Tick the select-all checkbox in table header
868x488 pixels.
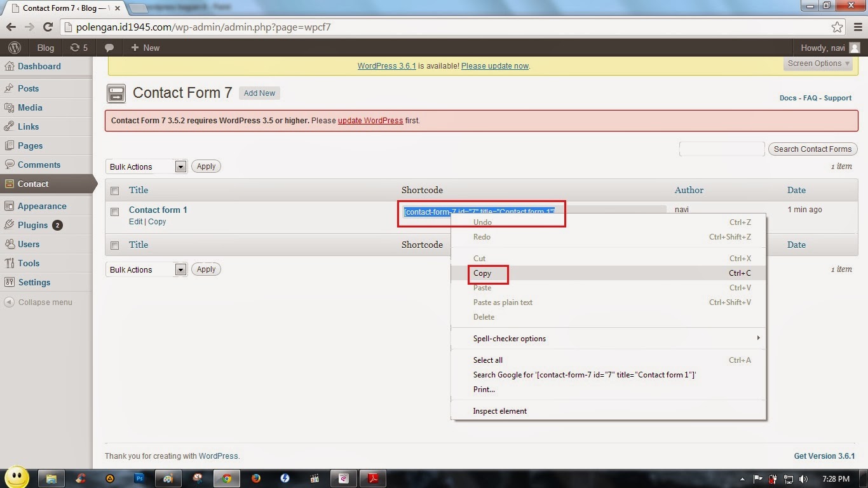pyautogui.click(x=114, y=191)
